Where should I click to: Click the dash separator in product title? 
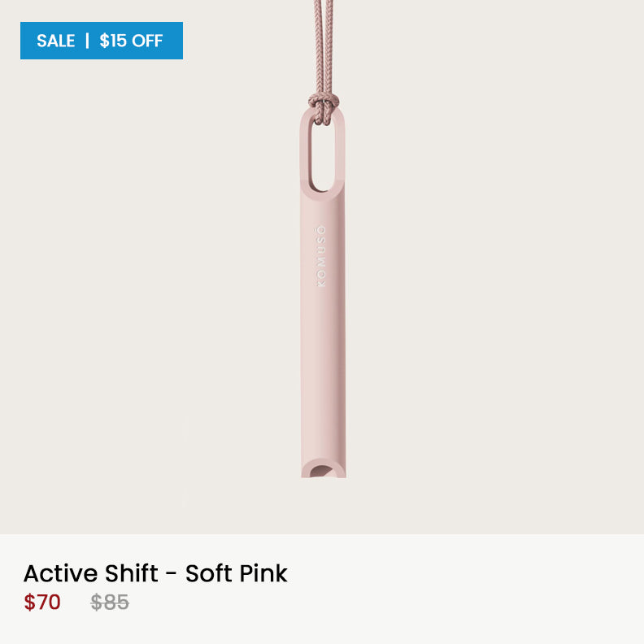click(172, 574)
